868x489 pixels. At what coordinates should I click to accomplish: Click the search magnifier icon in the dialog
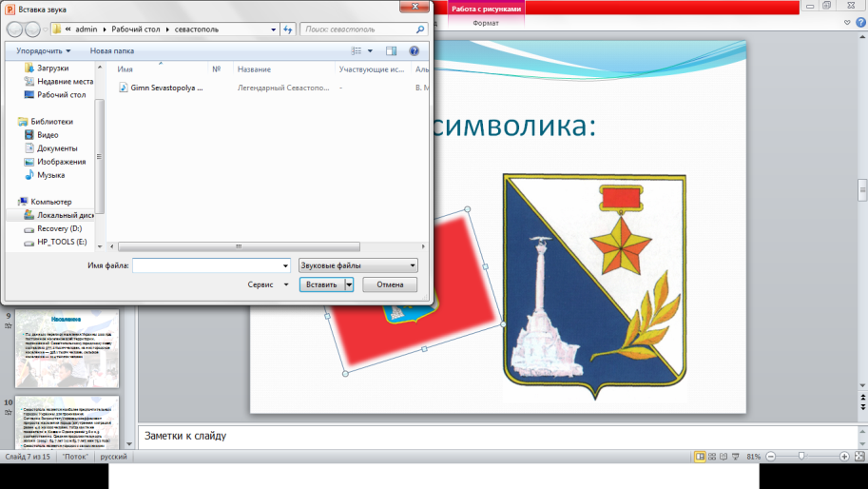[x=420, y=29]
